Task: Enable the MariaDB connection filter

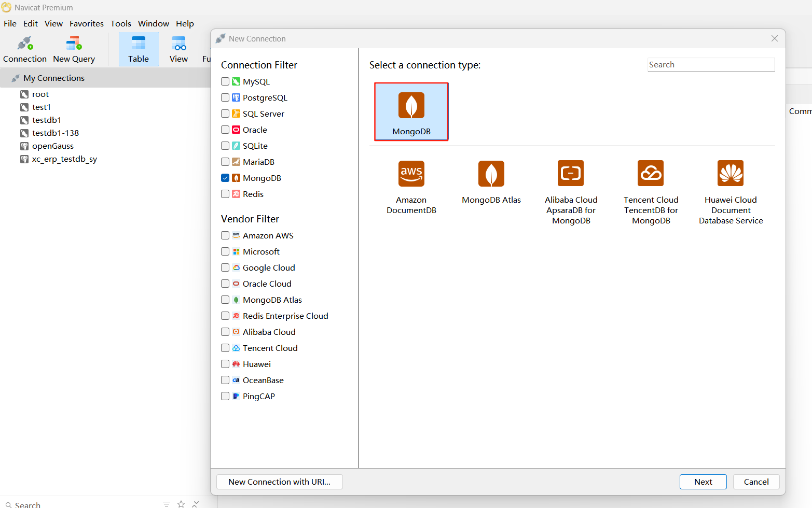Action: (225, 162)
